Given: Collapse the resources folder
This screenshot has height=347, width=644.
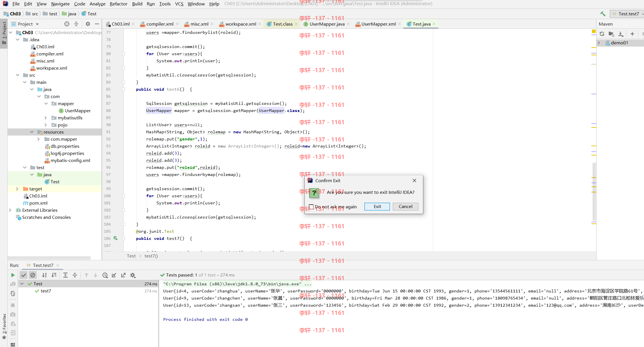Looking at the screenshot, I should point(32,132).
